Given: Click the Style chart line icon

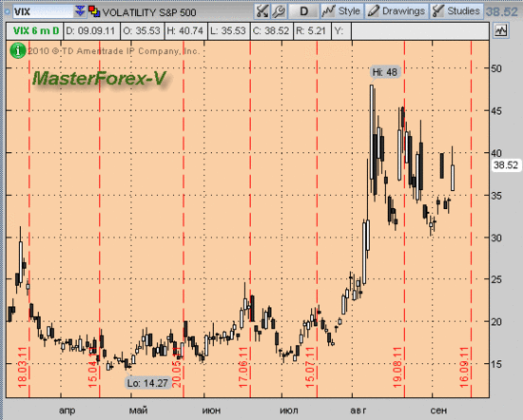Looking at the screenshot, I should pos(328,11).
